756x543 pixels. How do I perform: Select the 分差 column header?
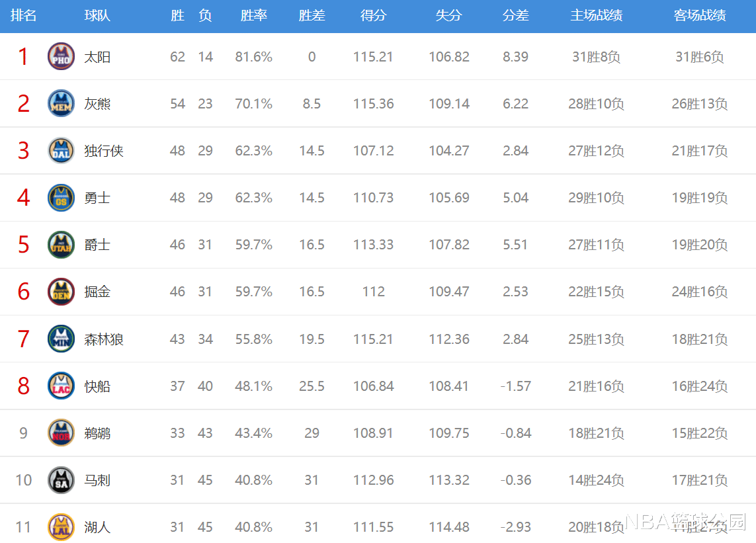coord(515,15)
